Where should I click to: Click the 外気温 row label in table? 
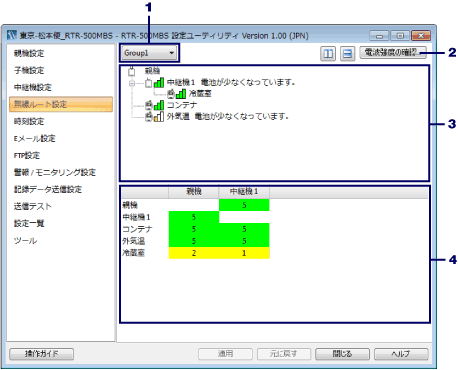coord(134,241)
